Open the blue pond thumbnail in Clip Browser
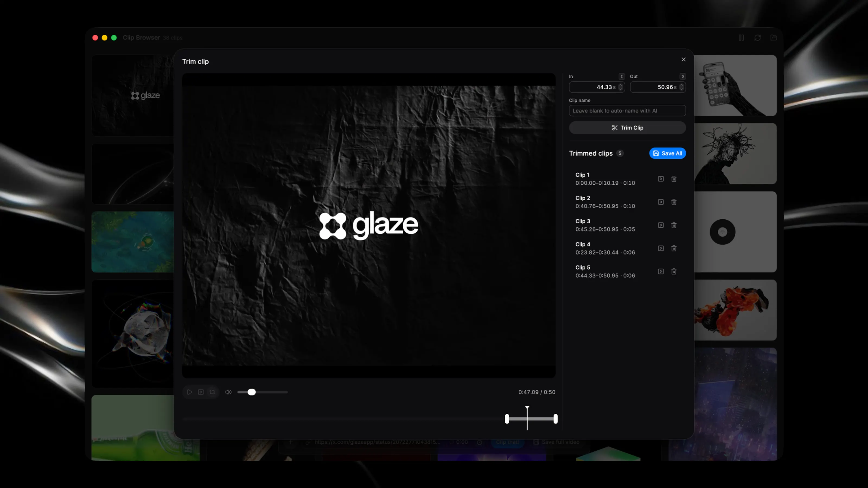This screenshot has height=488, width=868. coord(132,242)
